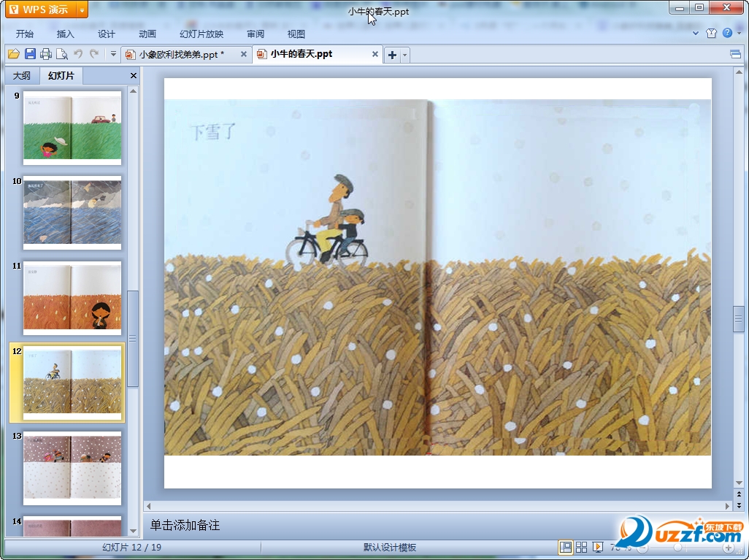Select slide 10 stormy sea thumbnail

pos(72,212)
